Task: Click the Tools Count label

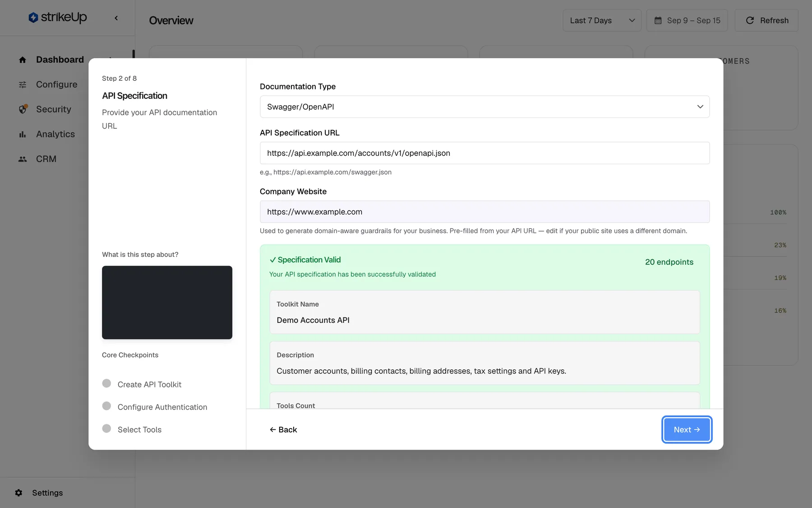Action: 296,405
